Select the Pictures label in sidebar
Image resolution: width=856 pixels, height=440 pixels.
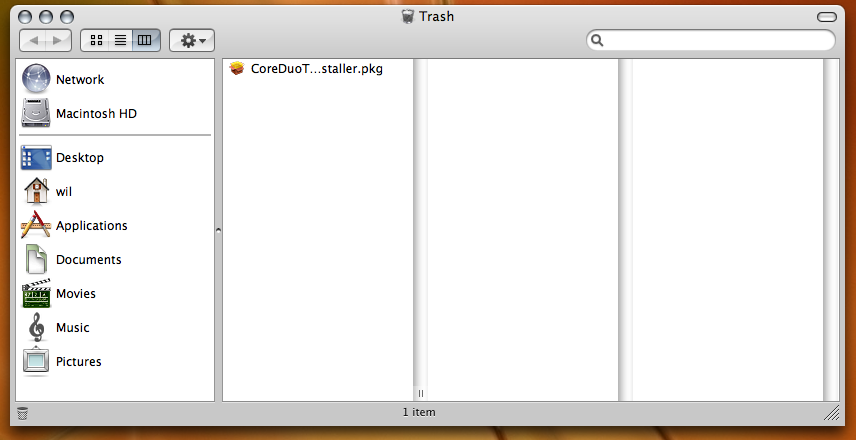coord(79,361)
